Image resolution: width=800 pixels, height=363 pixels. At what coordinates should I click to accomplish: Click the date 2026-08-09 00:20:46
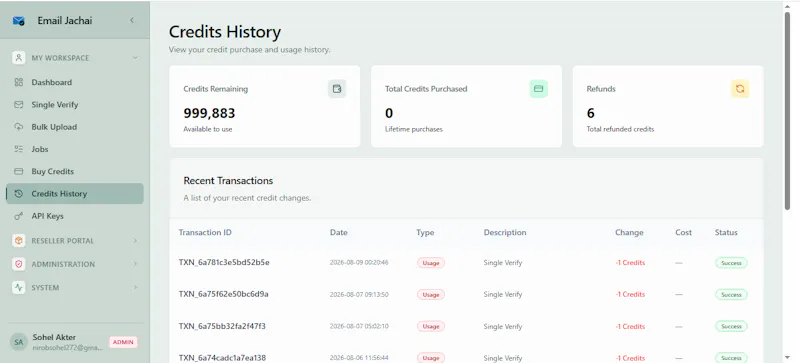click(x=359, y=263)
